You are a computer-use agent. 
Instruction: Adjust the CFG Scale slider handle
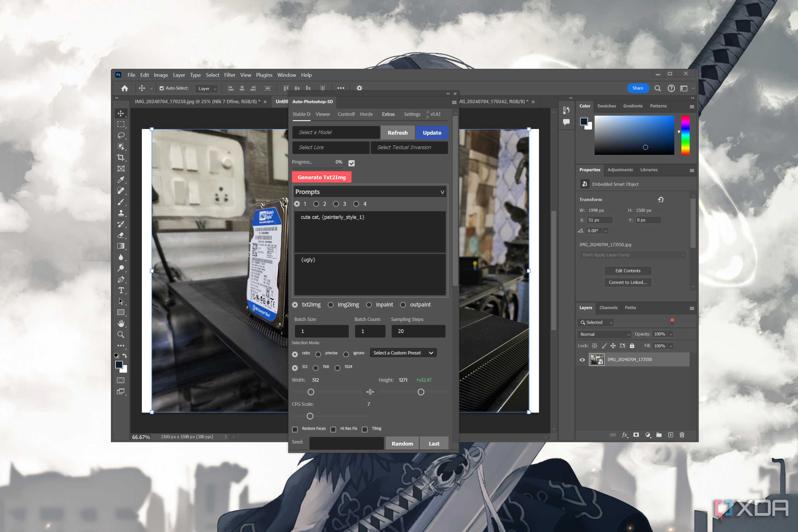(x=310, y=416)
